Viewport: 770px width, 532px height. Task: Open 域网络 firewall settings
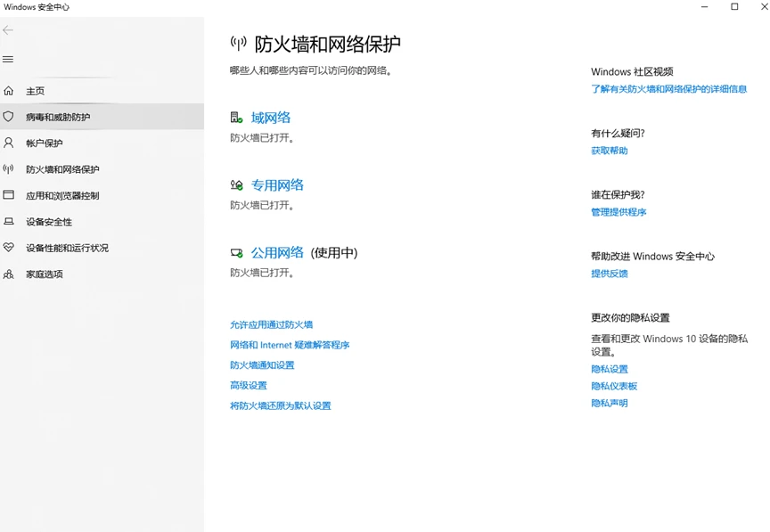point(271,118)
